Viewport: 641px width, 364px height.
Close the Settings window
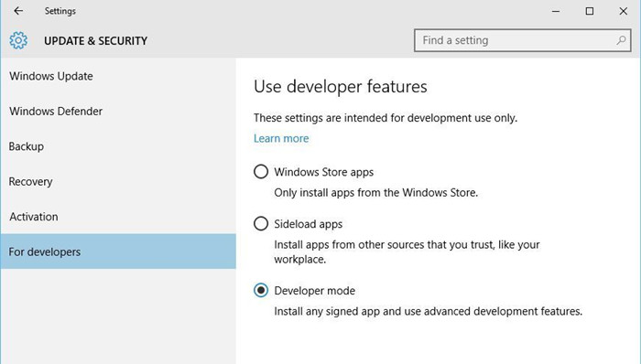coord(623,11)
